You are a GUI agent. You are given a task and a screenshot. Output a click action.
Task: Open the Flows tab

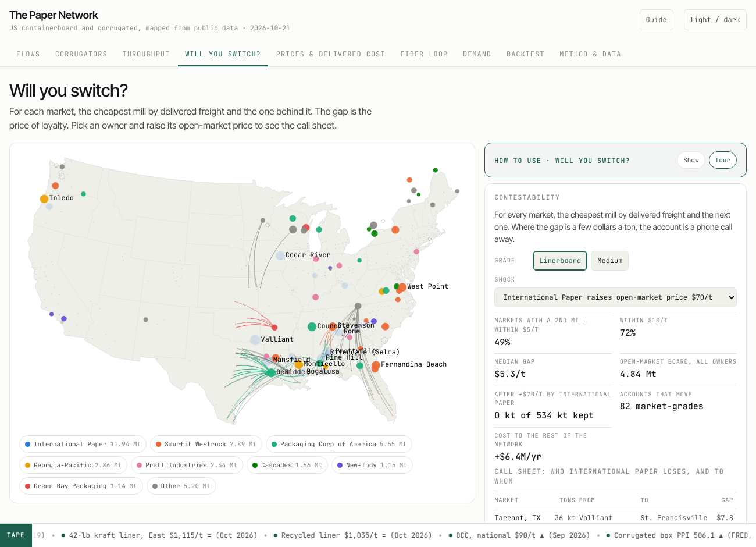28,54
